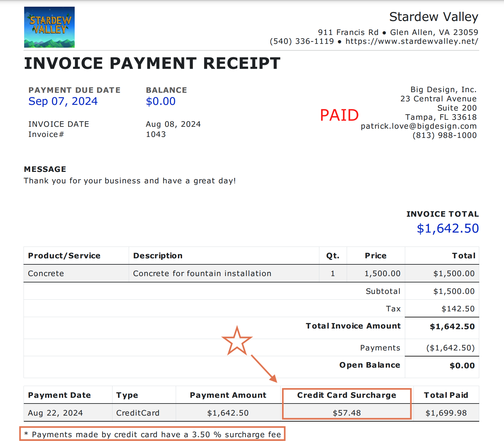This screenshot has width=504, height=441.
Task: Click the Credit Card Surcharge column header
Action: (347, 395)
